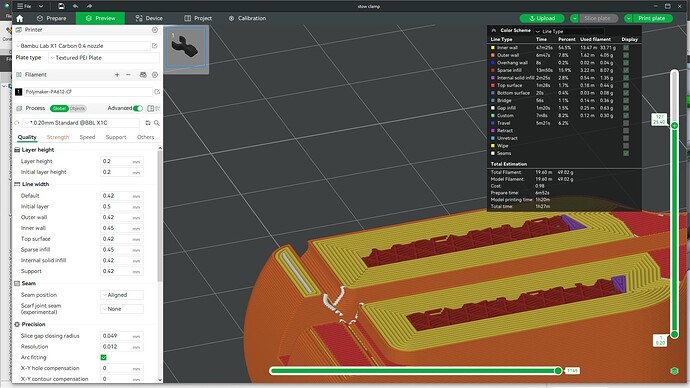Edit the Bambu Lab X1 Carbon printer preset

(x=154, y=46)
